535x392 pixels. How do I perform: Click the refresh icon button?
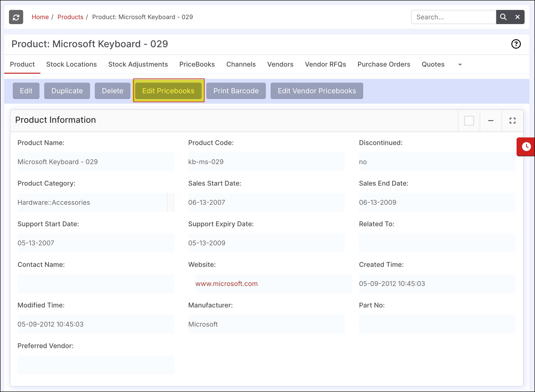point(16,17)
